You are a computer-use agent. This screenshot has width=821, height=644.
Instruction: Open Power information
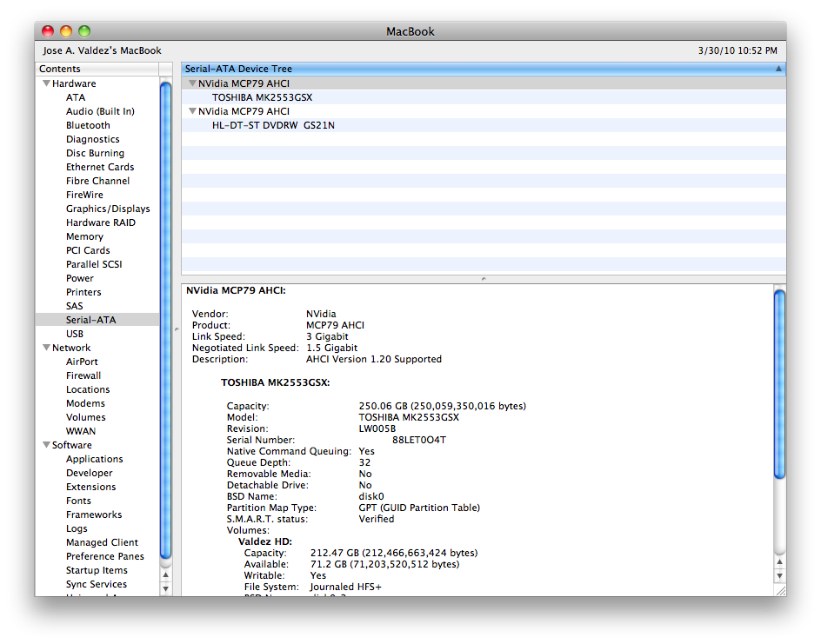pyautogui.click(x=80, y=278)
